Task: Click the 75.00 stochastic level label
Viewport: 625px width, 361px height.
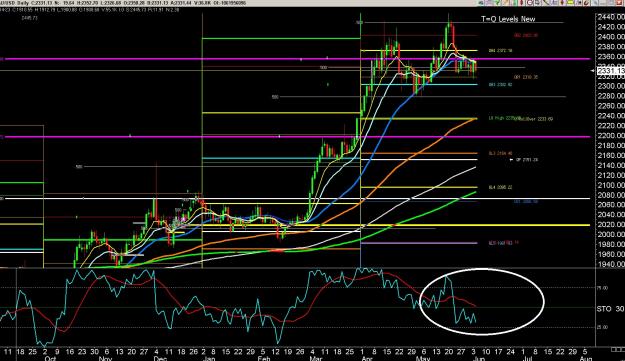Action: (602, 288)
